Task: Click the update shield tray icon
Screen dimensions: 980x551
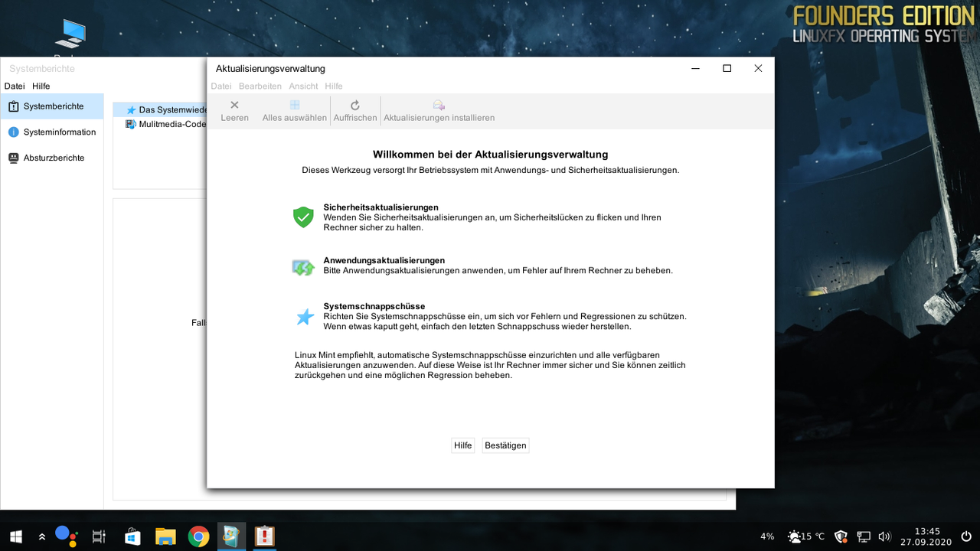Action: pyautogui.click(x=841, y=536)
